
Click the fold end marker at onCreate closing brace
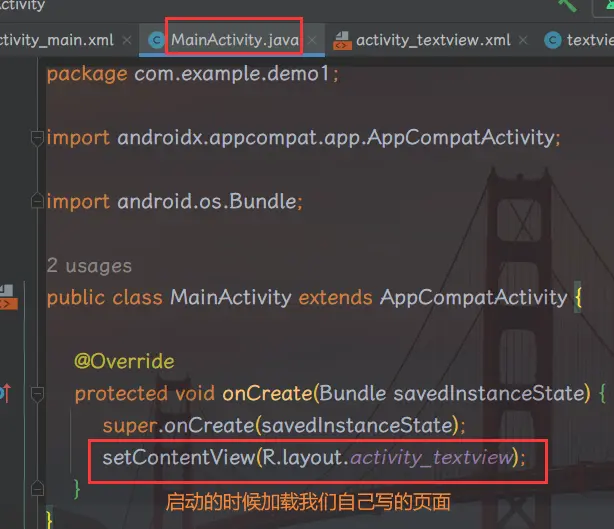pos(38,489)
